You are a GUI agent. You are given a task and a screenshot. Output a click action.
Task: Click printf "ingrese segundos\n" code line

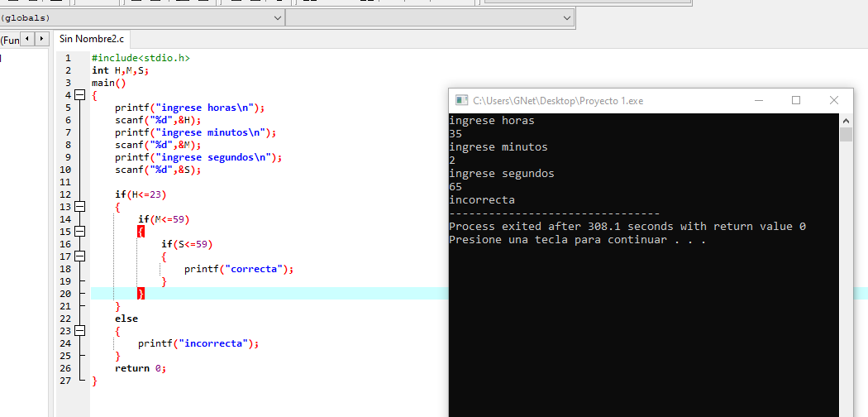(198, 157)
